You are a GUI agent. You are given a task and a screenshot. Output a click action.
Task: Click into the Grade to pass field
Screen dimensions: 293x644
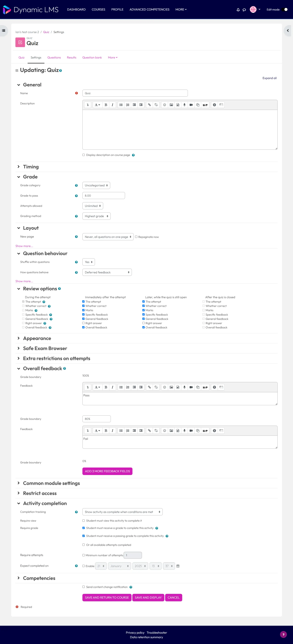pyautogui.click(x=104, y=196)
